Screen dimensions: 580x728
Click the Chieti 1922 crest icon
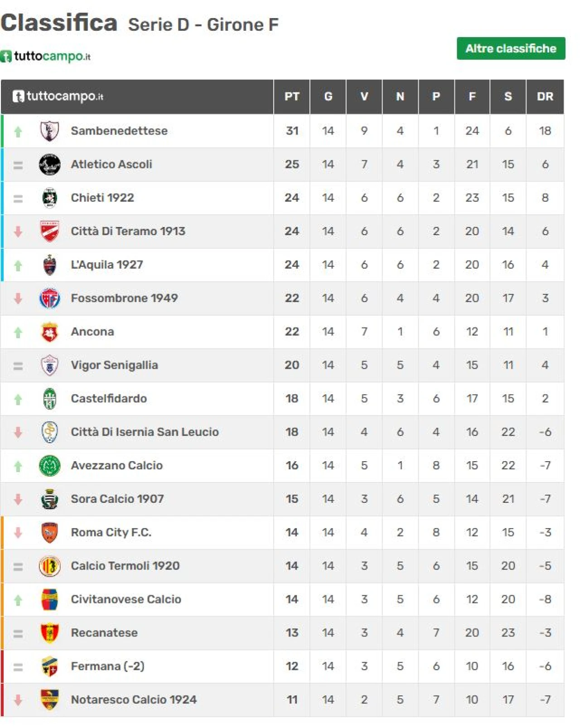tap(49, 198)
